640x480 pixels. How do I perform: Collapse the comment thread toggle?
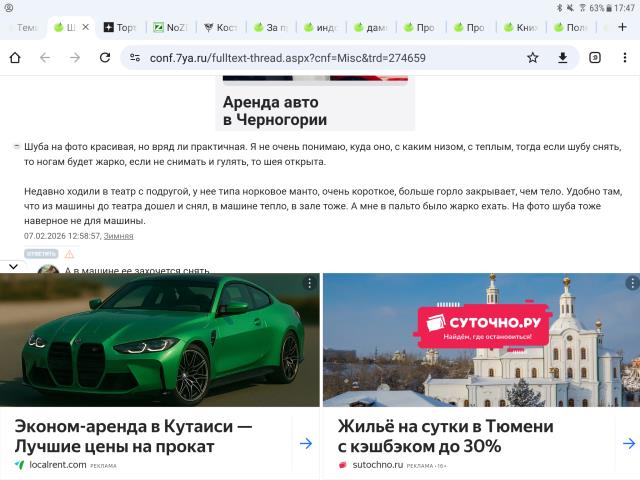coord(17,147)
